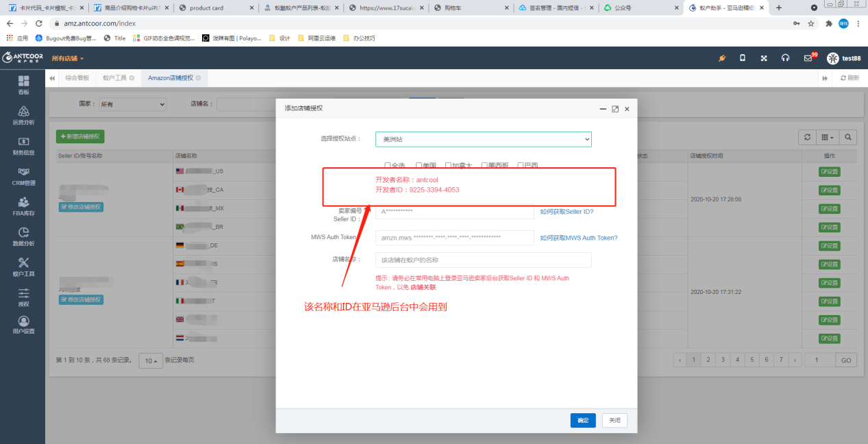868x444 pixels.
Task: Switch to the 购物车 browser tab
Action: pyautogui.click(x=454, y=8)
